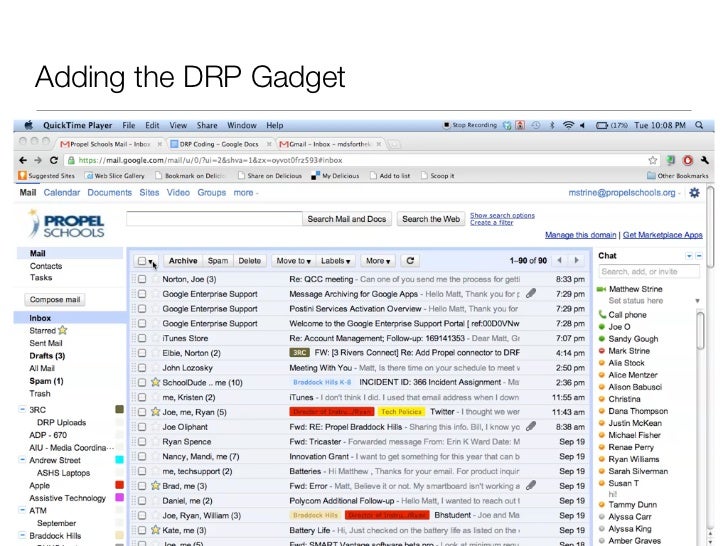Open the chat status dropdown arrow
Screen dimensions: 728x546
[x=697, y=301]
